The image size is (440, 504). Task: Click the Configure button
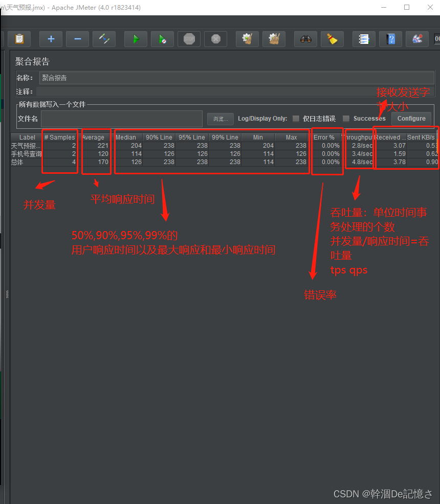(x=411, y=119)
